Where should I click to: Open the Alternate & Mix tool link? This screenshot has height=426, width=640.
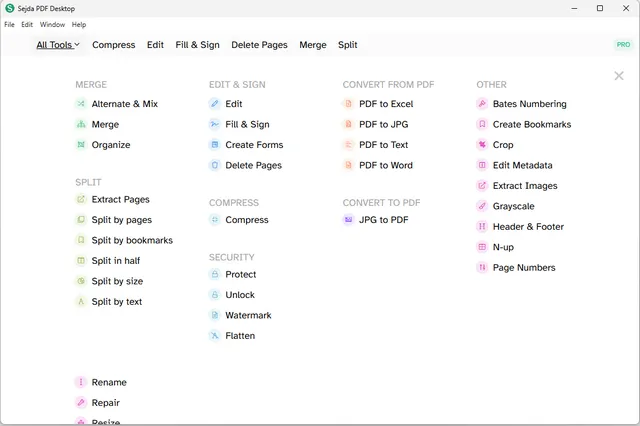[124, 104]
